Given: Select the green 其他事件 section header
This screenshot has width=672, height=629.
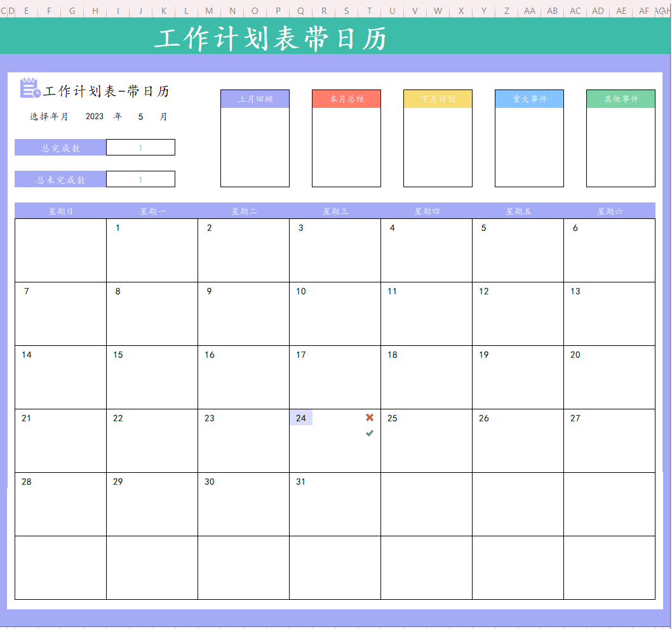Looking at the screenshot, I should (621, 98).
